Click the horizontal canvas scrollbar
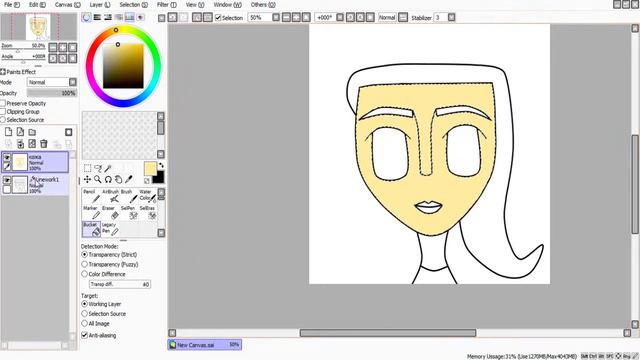Image resolution: width=640 pixels, height=360 pixels. point(388,333)
